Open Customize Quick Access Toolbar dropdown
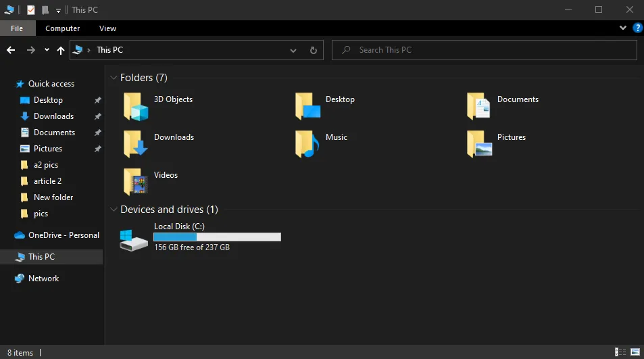Image resolution: width=644 pixels, height=359 pixels. point(58,11)
